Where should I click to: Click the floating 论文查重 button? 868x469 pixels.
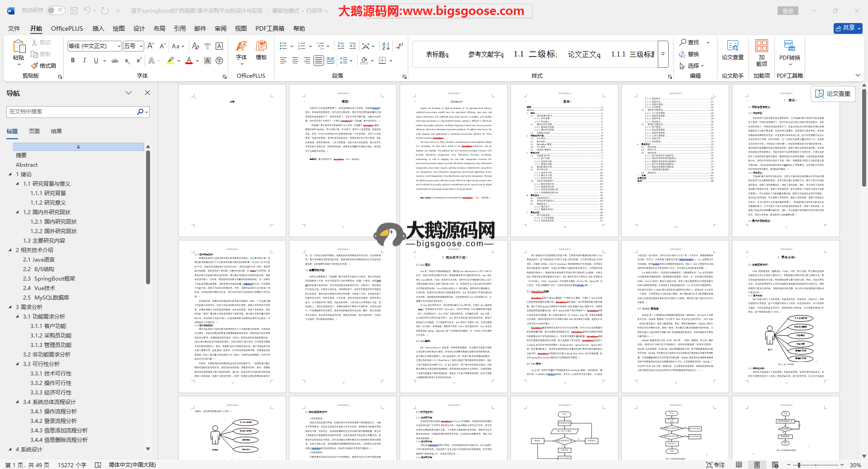pyautogui.click(x=833, y=94)
